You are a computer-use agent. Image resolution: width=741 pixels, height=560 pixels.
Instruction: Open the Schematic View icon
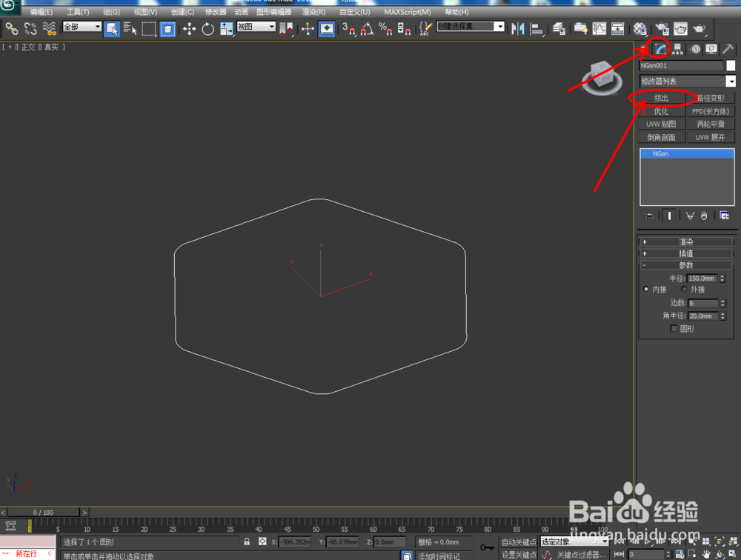(618, 29)
